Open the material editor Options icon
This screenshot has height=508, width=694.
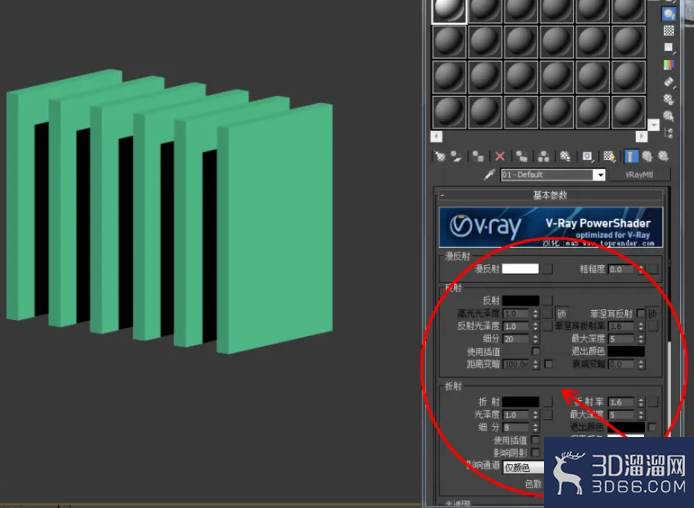(669, 100)
